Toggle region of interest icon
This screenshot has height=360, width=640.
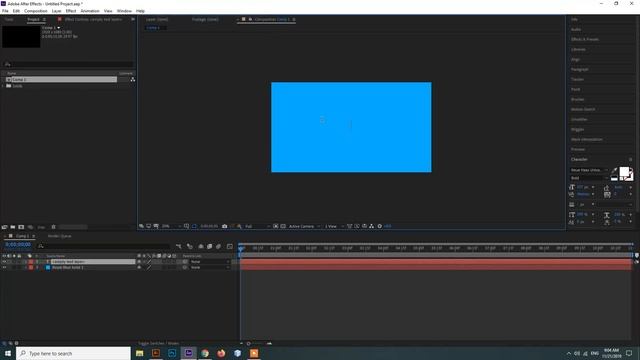pos(276,226)
